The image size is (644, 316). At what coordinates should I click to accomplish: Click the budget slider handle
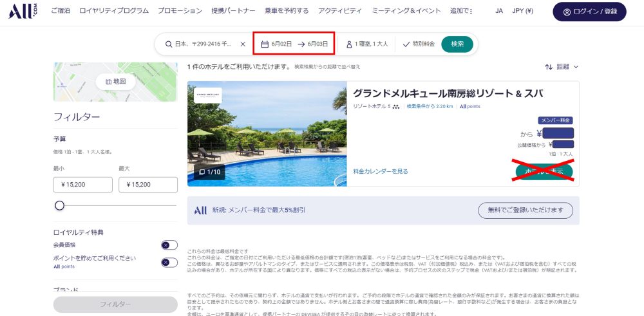[x=59, y=205]
